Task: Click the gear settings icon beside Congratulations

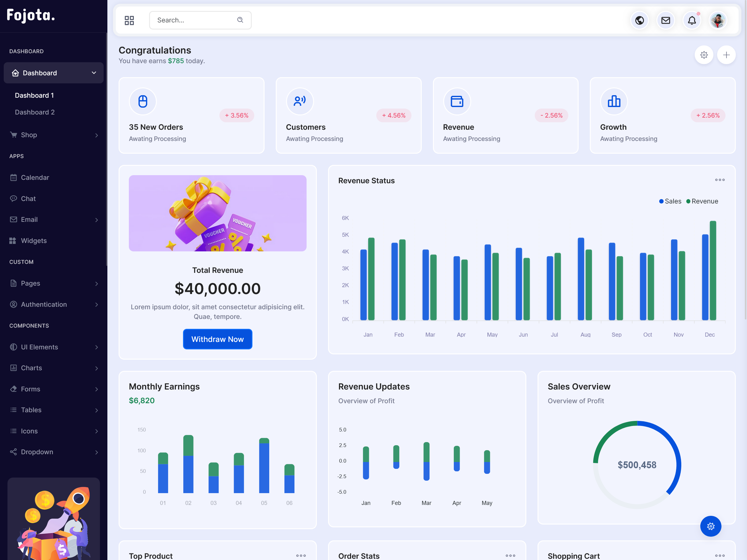Action: [704, 55]
